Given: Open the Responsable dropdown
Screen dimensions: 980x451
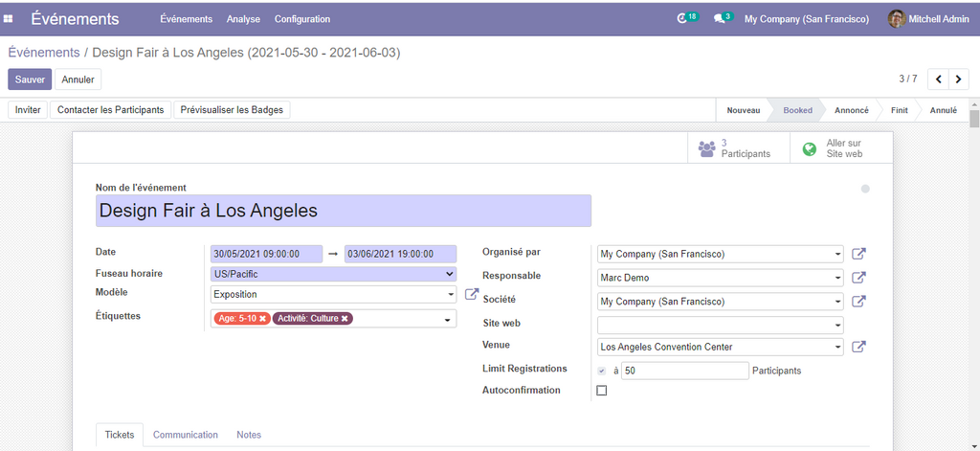Looking at the screenshot, I should click(837, 278).
